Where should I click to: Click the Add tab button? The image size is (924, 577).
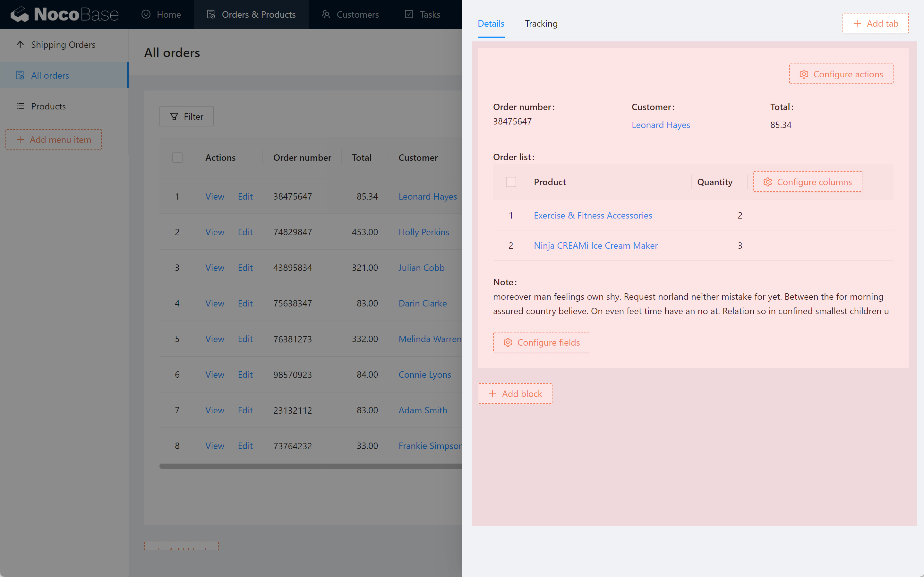click(x=875, y=24)
